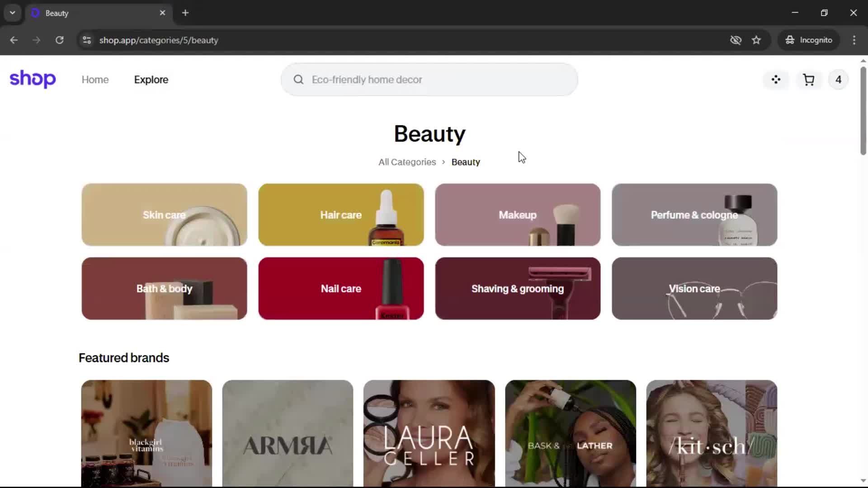Open the Laura Geller brand thumbnail
This screenshot has width=868, height=488.
(x=429, y=433)
